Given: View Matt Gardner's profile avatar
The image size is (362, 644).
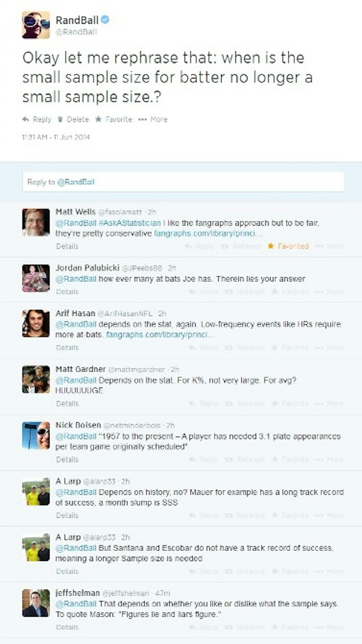Looking at the screenshot, I should 36,379.
